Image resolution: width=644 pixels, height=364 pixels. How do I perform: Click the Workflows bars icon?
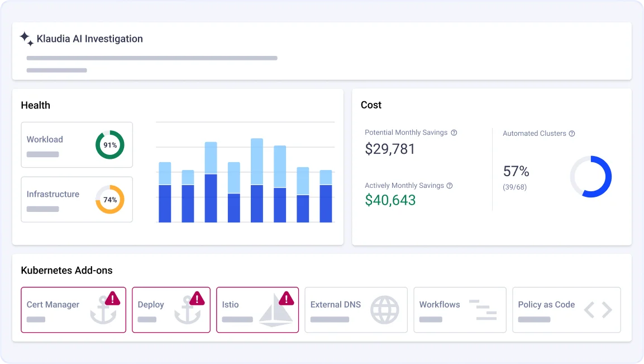pos(483,310)
